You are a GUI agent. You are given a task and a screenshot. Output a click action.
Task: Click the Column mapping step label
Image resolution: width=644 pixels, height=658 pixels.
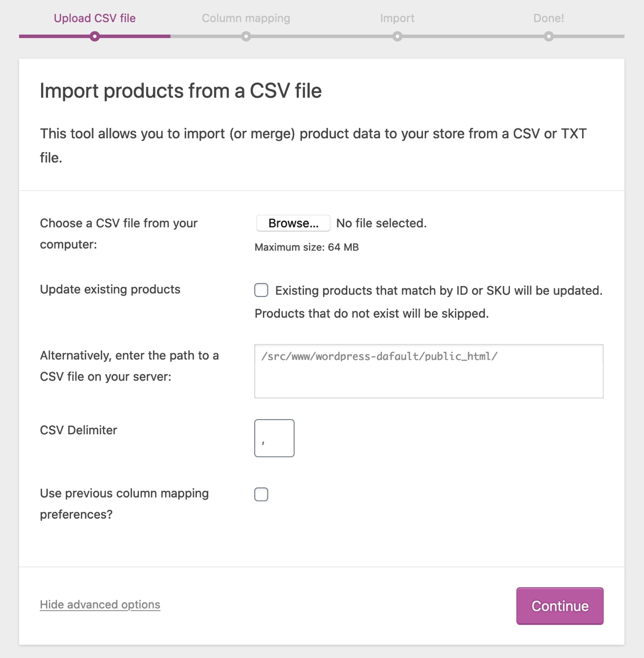[x=246, y=18]
